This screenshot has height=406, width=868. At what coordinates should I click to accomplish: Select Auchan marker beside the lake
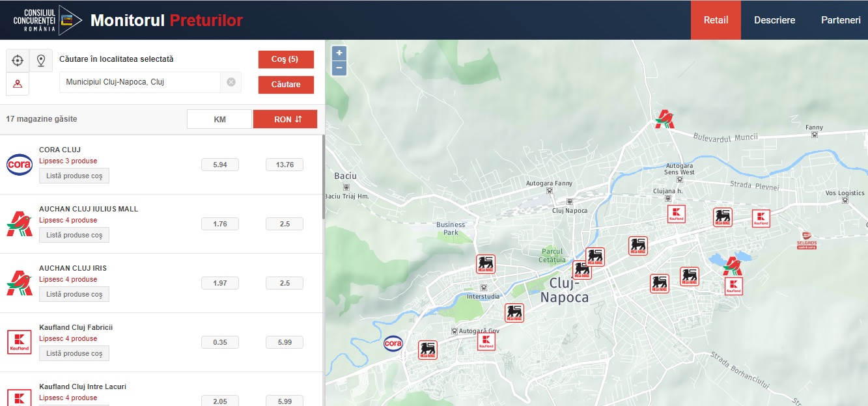733,265
